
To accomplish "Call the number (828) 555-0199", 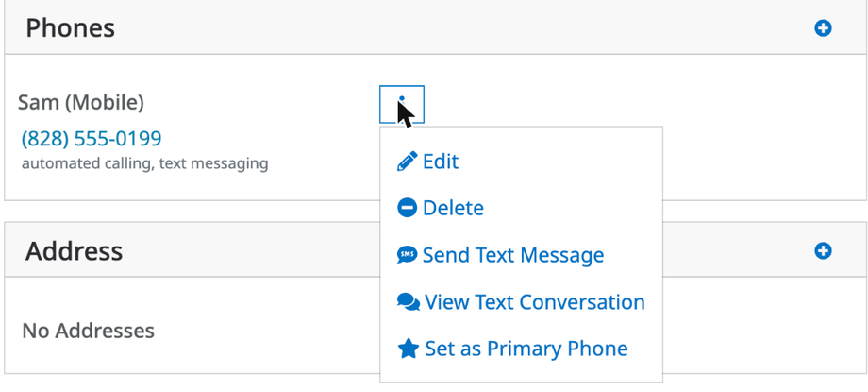I will click(92, 138).
